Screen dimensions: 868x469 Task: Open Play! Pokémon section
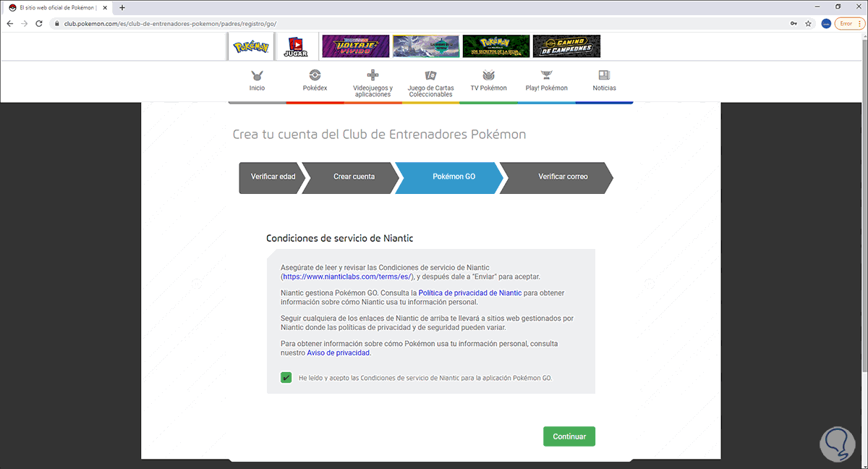pos(546,81)
